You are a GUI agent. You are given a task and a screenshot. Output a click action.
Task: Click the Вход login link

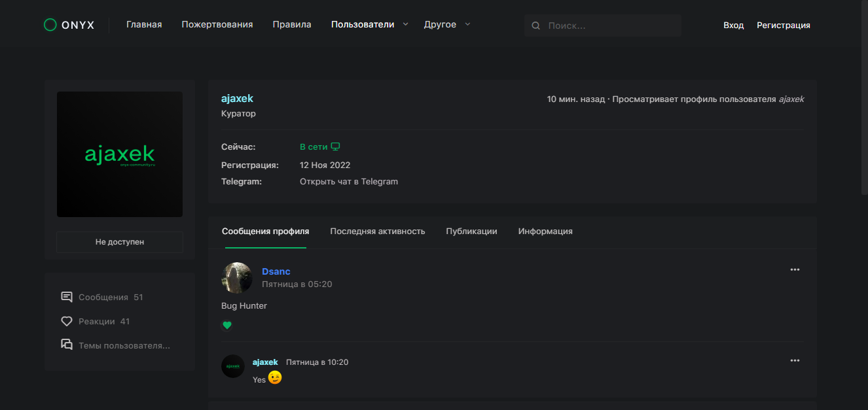[733, 25]
